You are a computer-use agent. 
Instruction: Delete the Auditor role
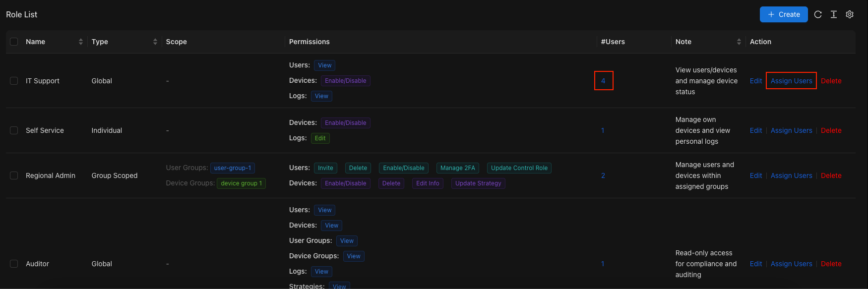[831, 264]
